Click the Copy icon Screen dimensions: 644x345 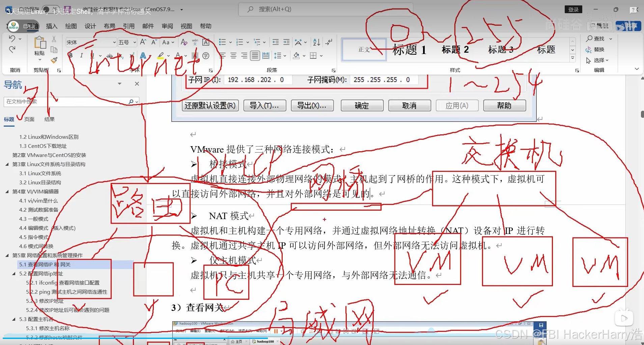click(x=54, y=50)
